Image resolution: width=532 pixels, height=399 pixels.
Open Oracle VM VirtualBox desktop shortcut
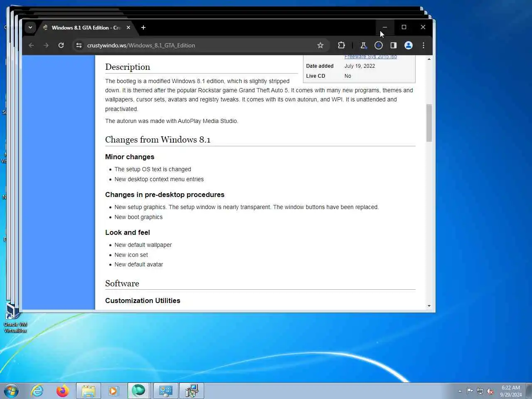[15, 318]
